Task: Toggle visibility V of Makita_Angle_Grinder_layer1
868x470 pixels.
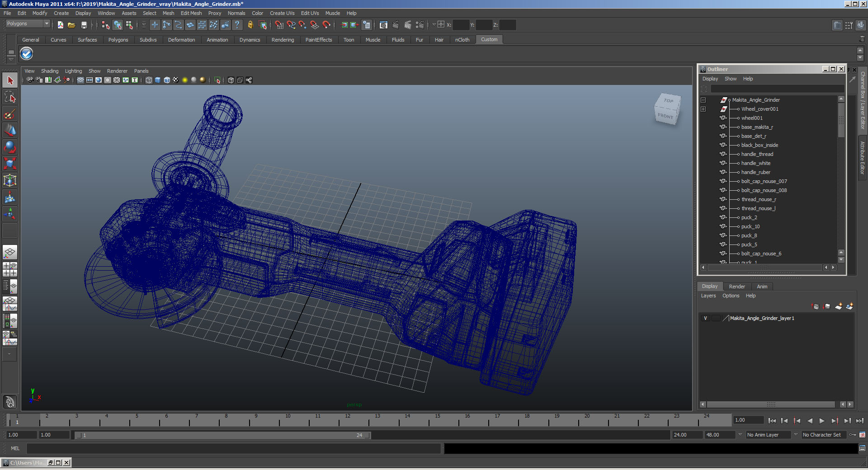Action: pyautogui.click(x=705, y=318)
